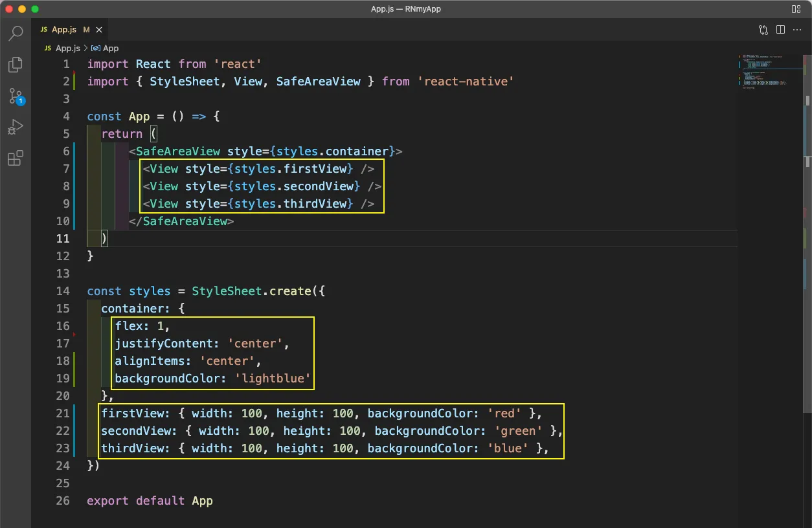Screen dimensions: 812x528
Task: Select line number 14 in the gutter
Action: click(63, 291)
